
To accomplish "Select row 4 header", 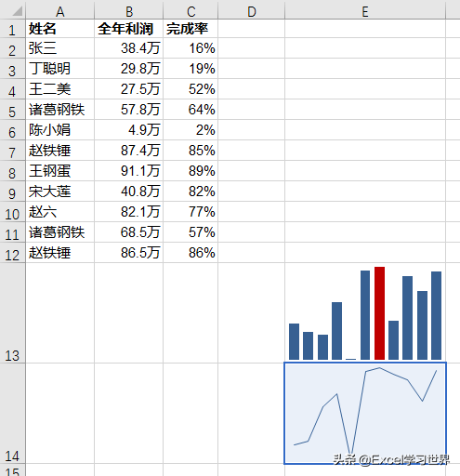I will [12, 89].
